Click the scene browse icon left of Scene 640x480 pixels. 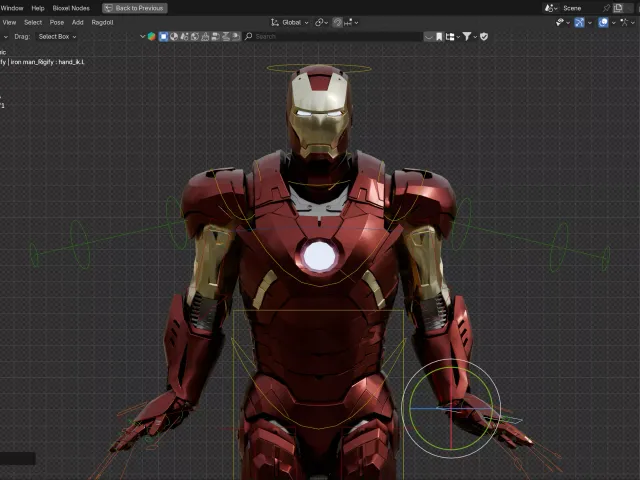click(549, 8)
